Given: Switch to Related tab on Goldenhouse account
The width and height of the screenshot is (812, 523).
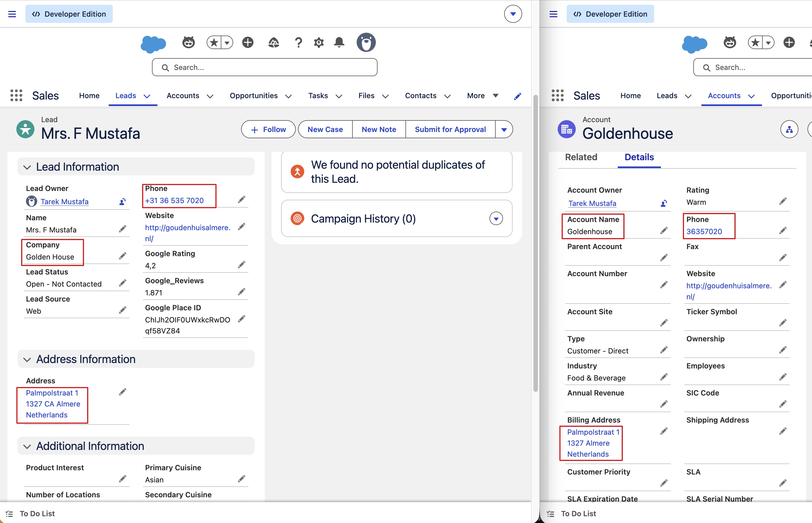Looking at the screenshot, I should [x=581, y=157].
